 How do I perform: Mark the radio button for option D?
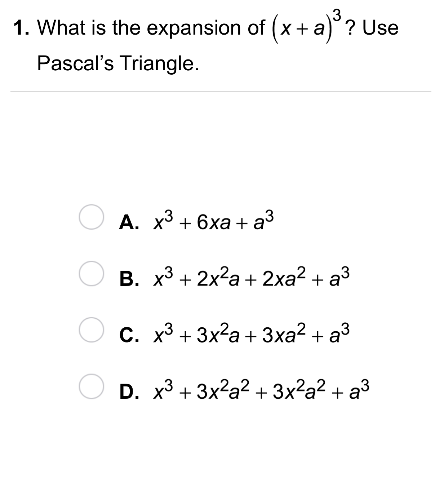91,386
